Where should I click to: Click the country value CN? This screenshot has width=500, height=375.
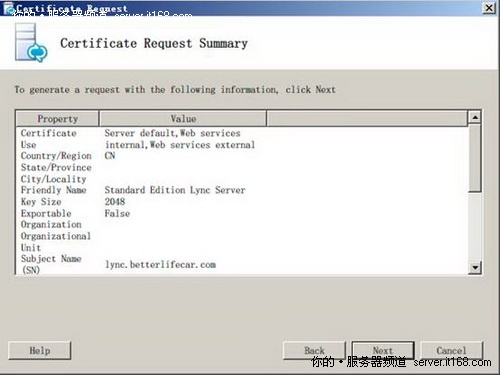pyautogui.click(x=110, y=156)
